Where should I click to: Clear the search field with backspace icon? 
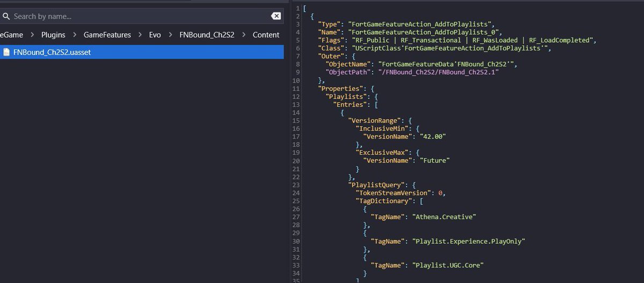pos(276,16)
